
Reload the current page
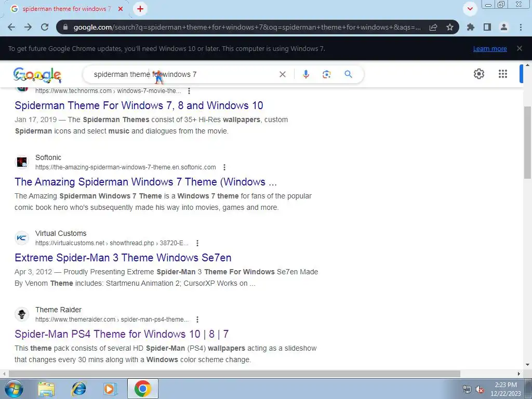click(x=45, y=27)
